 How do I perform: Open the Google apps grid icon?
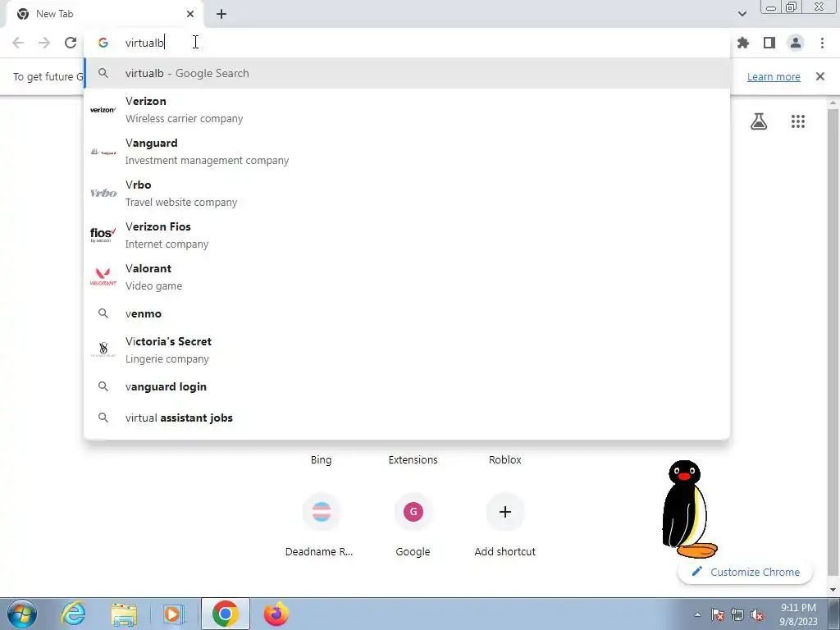(x=798, y=121)
